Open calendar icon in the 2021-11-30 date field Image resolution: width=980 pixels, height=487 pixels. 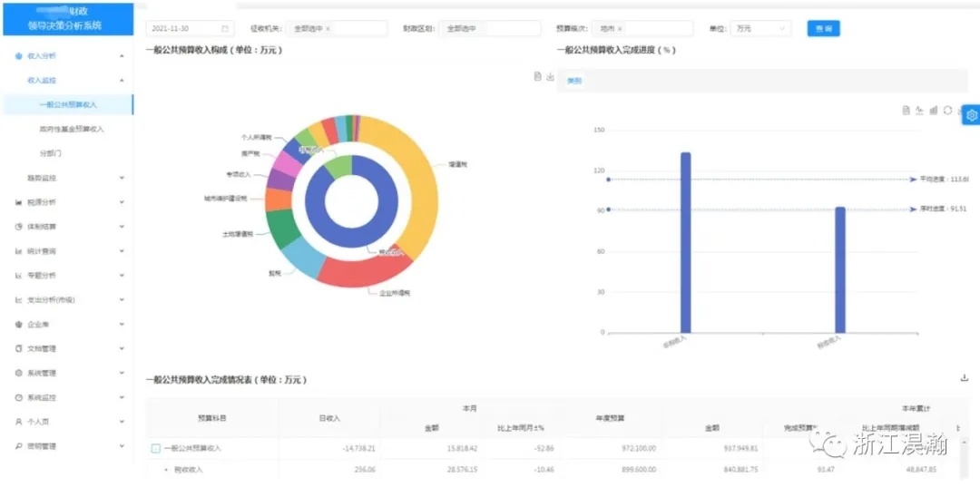(x=225, y=29)
